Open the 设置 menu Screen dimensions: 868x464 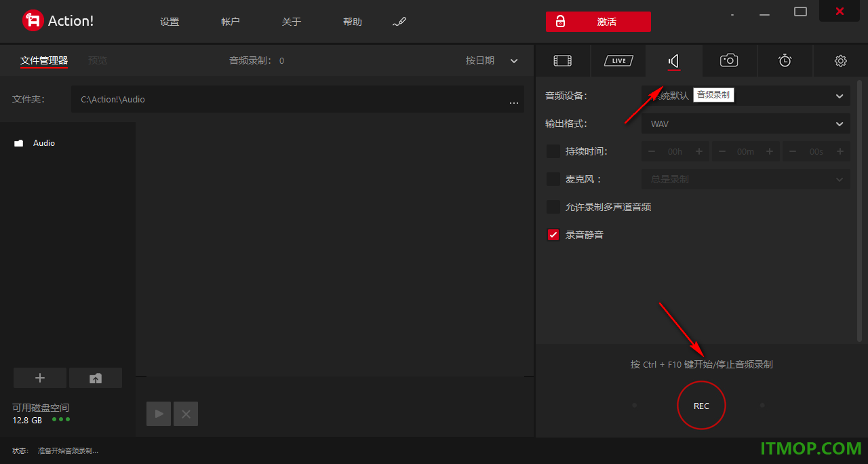pos(170,22)
